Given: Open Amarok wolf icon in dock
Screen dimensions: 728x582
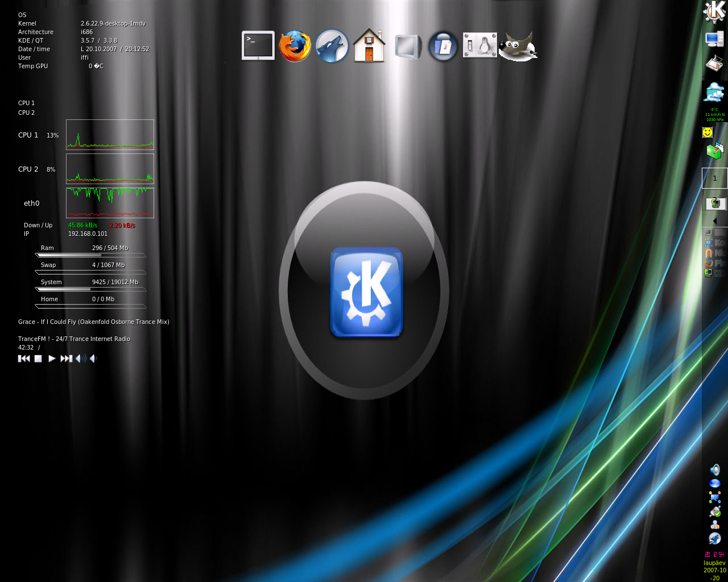Looking at the screenshot, I should tap(332, 46).
